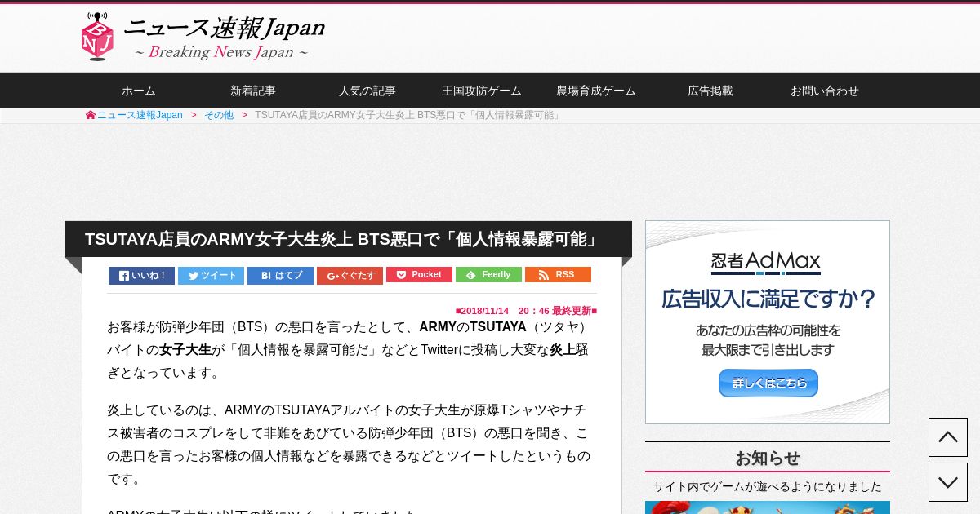Open the 忍者AdMax advertisement banner
The image size is (980, 514).
tap(768, 322)
